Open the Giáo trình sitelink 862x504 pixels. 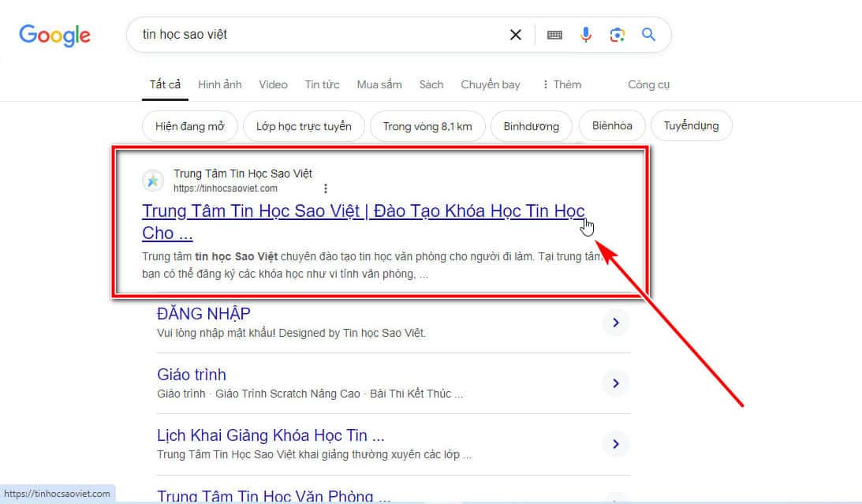coord(192,375)
